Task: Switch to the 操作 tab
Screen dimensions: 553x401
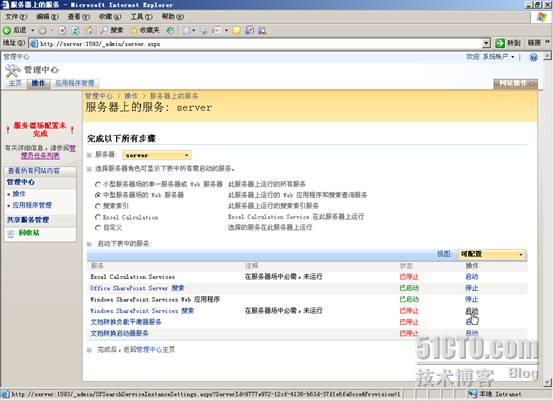Action: (38, 84)
